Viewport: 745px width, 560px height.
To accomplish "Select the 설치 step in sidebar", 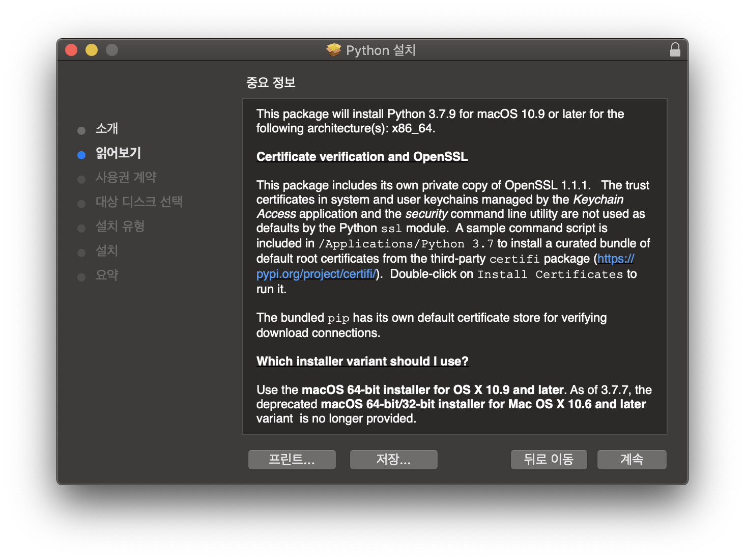I will coord(107,250).
